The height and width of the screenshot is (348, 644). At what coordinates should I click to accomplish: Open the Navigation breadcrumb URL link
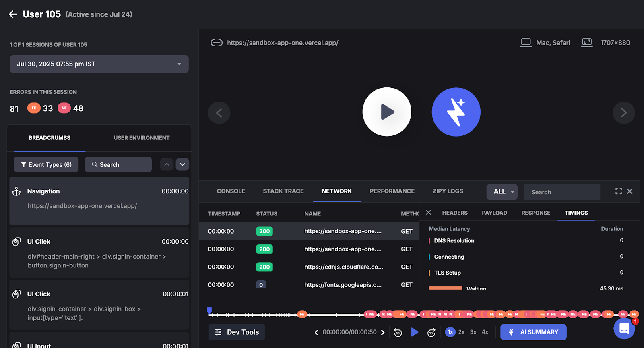[x=82, y=206]
